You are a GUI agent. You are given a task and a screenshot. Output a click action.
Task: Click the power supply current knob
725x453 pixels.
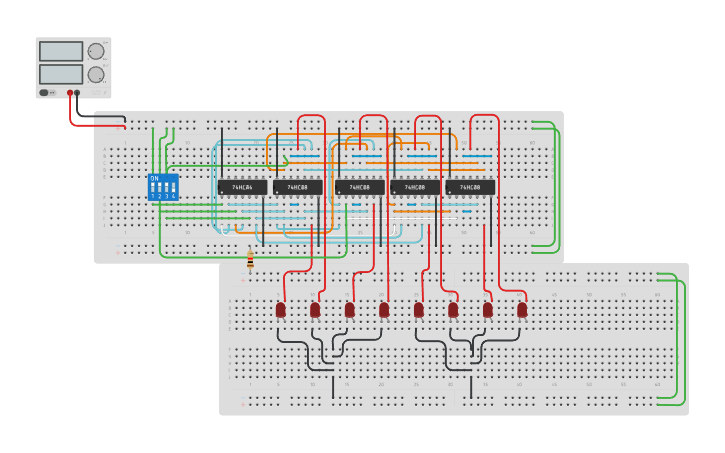click(x=96, y=74)
